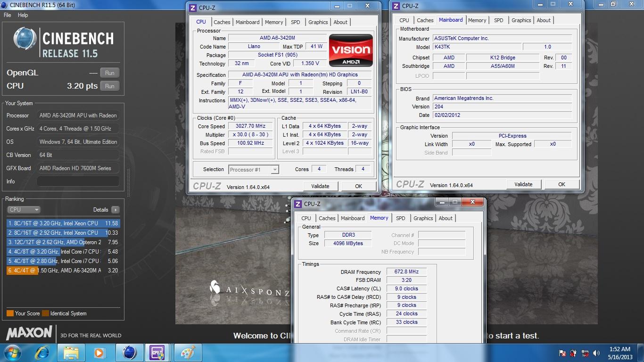
Task: Run the CPU benchmark in Cinebench
Action: (x=109, y=86)
